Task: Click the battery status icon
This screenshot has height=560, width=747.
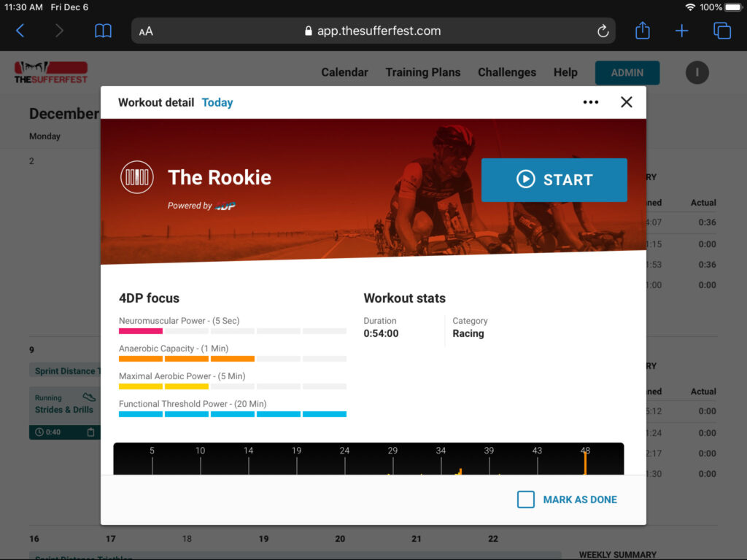Action: (734, 7)
